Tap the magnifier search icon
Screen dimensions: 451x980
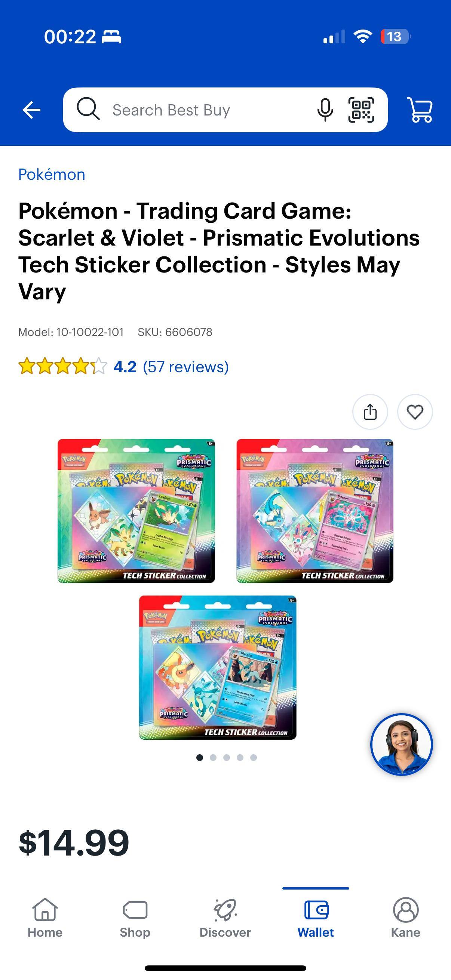pyautogui.click(x=88, y=109)
